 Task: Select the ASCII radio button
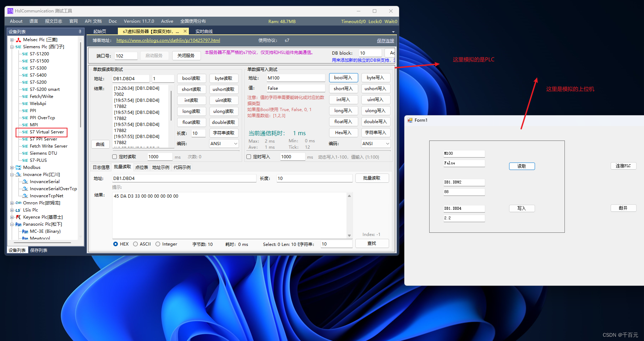(136, 244)
